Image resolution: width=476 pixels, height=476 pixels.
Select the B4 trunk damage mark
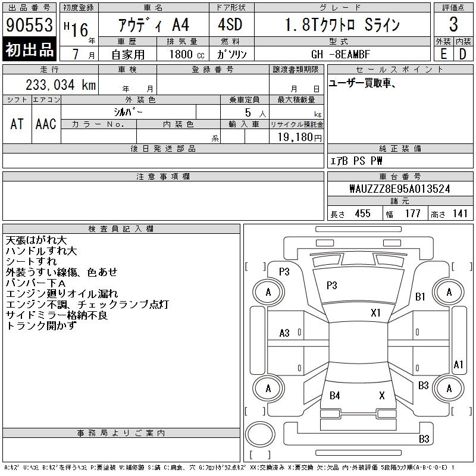tap(335, 396)
